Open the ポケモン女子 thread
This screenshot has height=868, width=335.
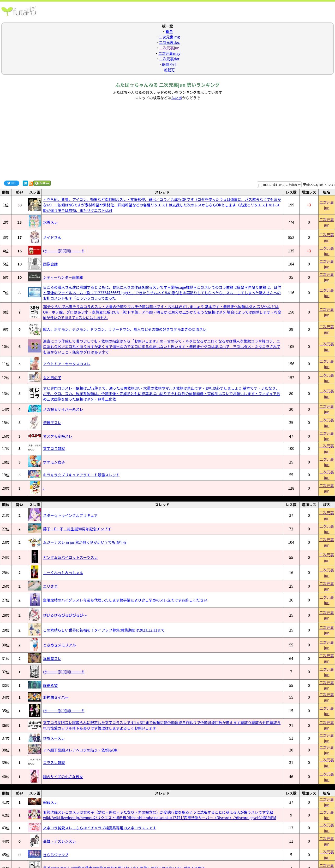coord(54,462)
